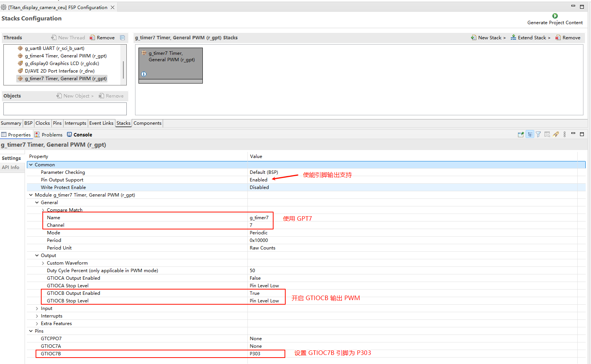Click the collapse icon in Threads header

[x=123, y=38]
